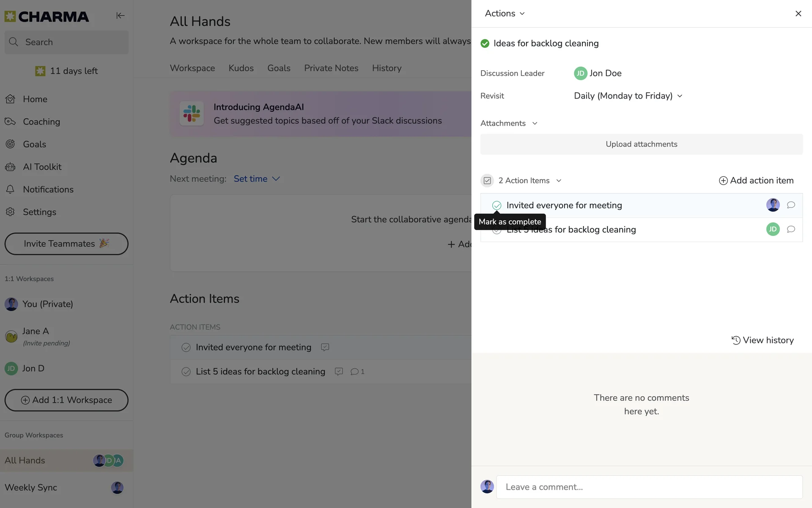812x508 pixels.
Task: Click the View history clock icon
Action: click(x=736, y=340)
